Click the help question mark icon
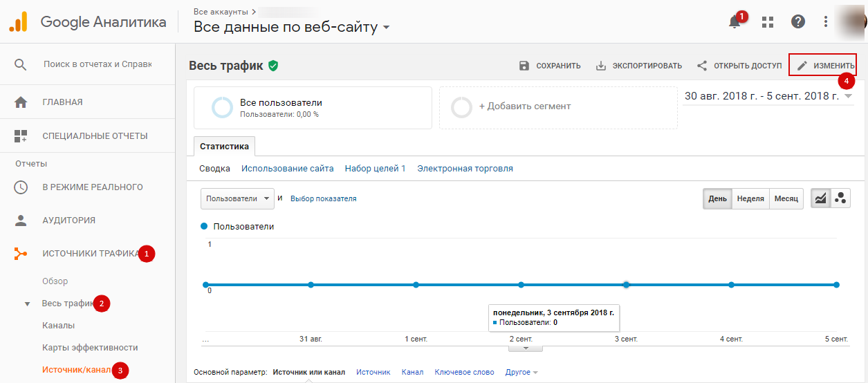Screen dimensions: 868x383 click(x=798, y=21)
